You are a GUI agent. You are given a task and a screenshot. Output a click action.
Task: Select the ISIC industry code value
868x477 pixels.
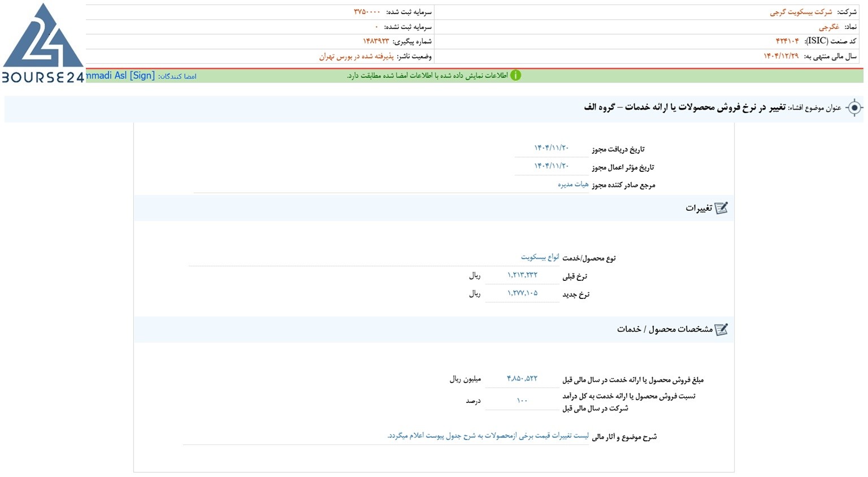click(787, 41)
